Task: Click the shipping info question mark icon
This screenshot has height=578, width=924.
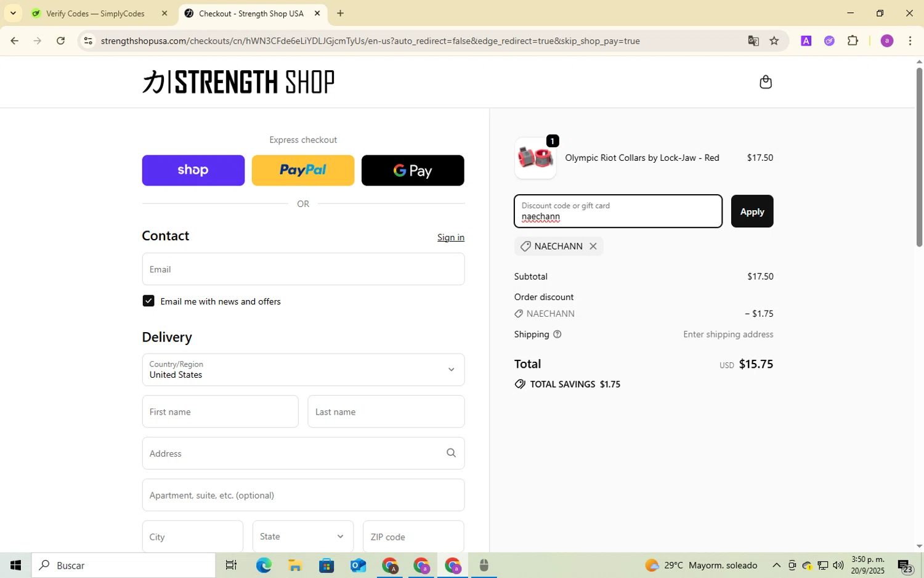Action: pos(557,334)
